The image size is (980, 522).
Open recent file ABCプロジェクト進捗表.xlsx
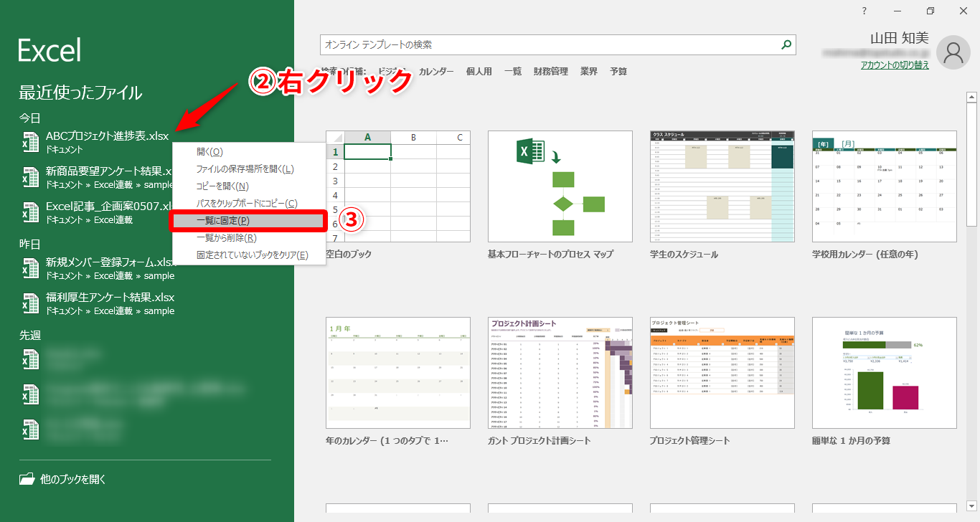click(108, 136)
